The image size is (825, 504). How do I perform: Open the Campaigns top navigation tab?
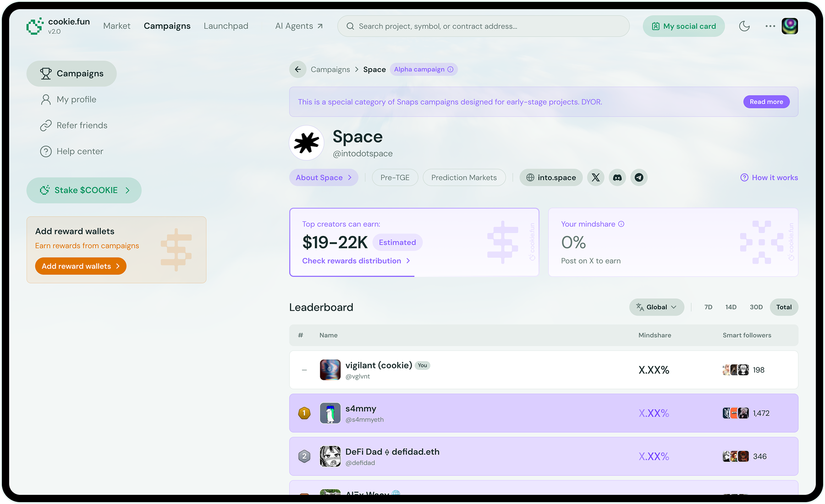(x=167, y=26)
